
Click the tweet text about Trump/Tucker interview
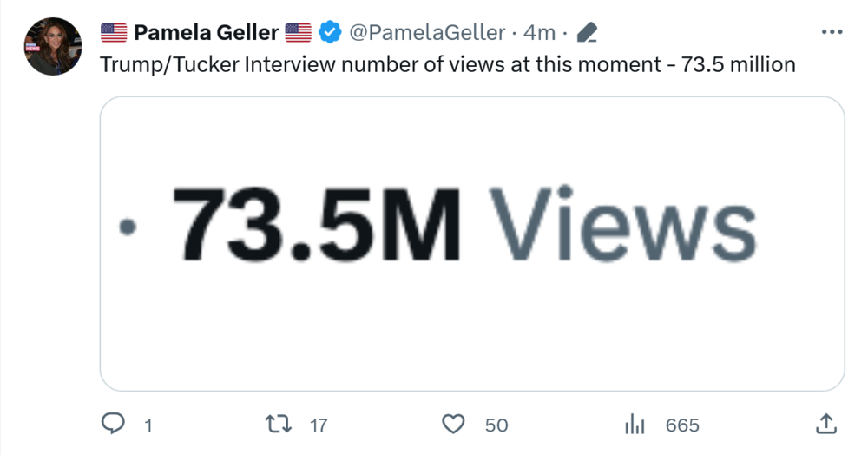tap(448, 64)
